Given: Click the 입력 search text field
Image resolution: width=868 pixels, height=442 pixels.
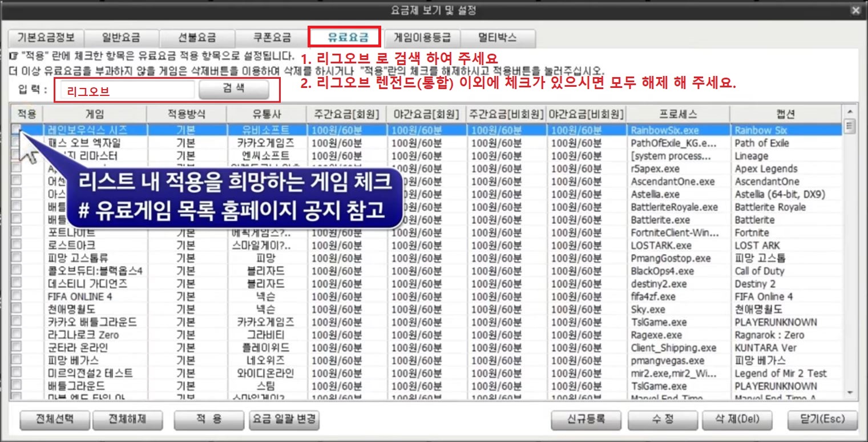Looking at the screenshot, I should pos(126,90).
